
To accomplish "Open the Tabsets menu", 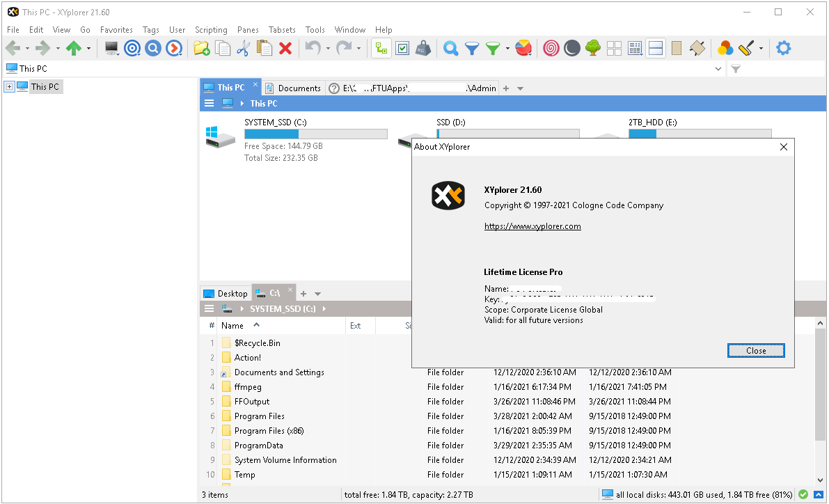I will (x=282, y=30).
